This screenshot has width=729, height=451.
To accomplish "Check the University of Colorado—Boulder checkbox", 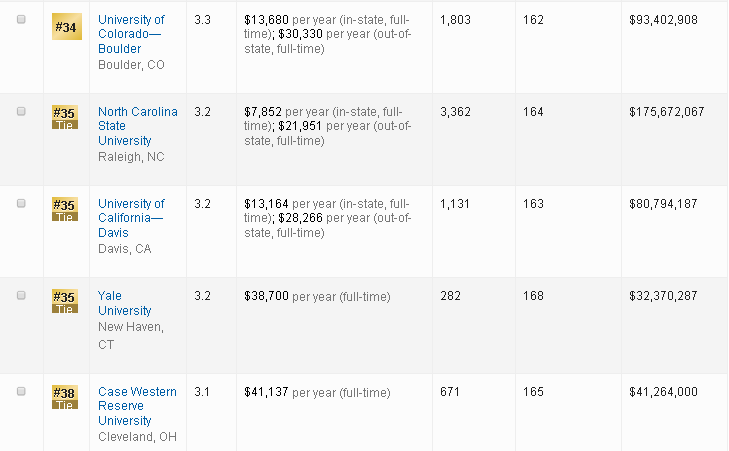I will (21, 20).
